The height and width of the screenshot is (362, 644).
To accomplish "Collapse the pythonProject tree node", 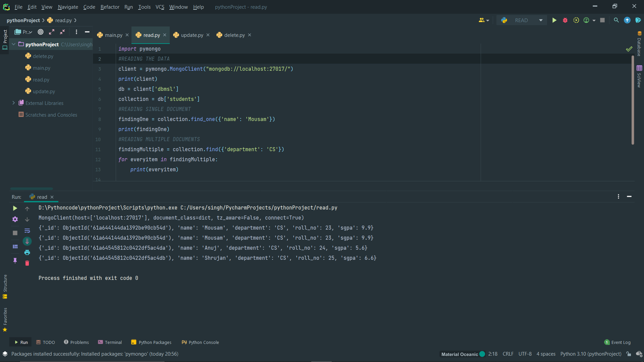I will (13, 44).
